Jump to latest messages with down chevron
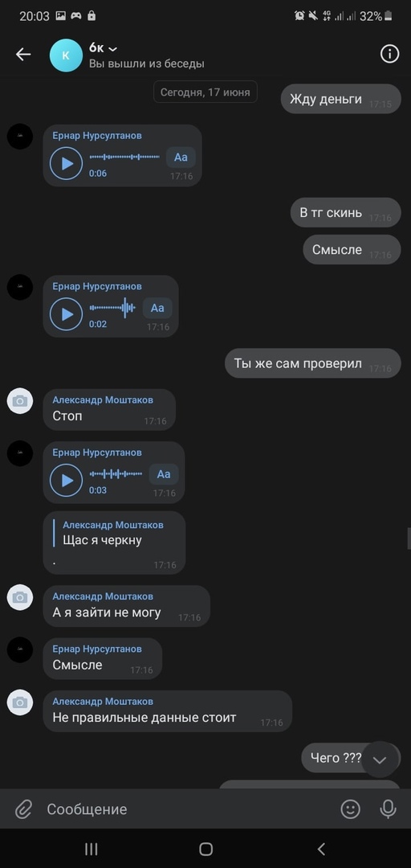The image size is (411, 868). [x=380, y=759]
